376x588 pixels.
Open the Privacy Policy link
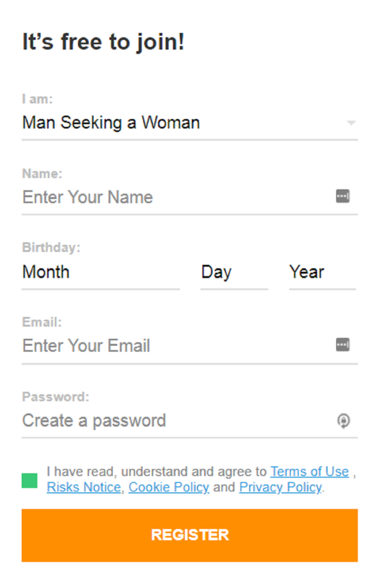(x=280, y=487)
